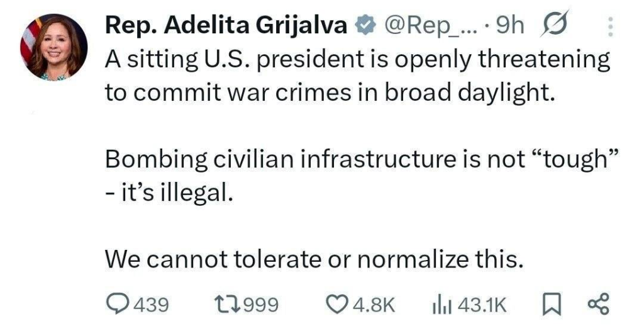Click the 999 reposts count
The height and width of the screenshot is (328, 644).
coord(260,305)
